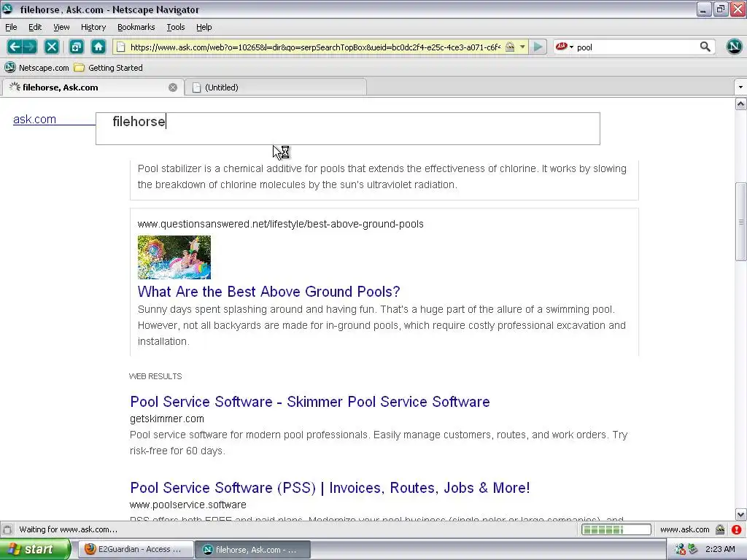Open the Windows start button
The image size is (747, 560).
pos(35,550)
